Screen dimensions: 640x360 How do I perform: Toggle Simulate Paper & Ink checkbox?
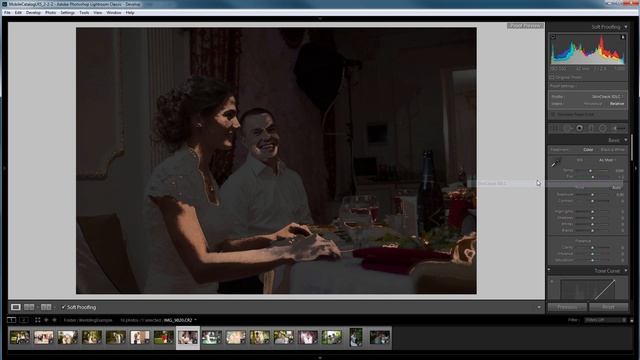click(x=553, y=115)
